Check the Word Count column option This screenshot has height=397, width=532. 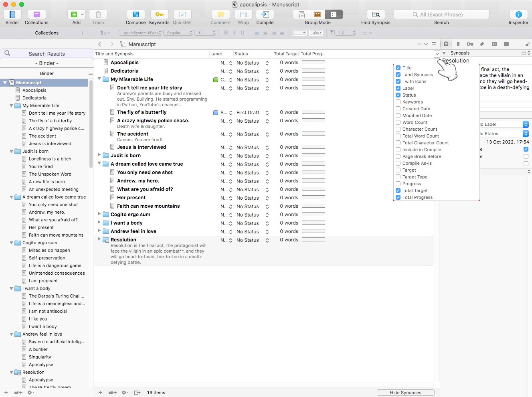click(x=398, y=122)
